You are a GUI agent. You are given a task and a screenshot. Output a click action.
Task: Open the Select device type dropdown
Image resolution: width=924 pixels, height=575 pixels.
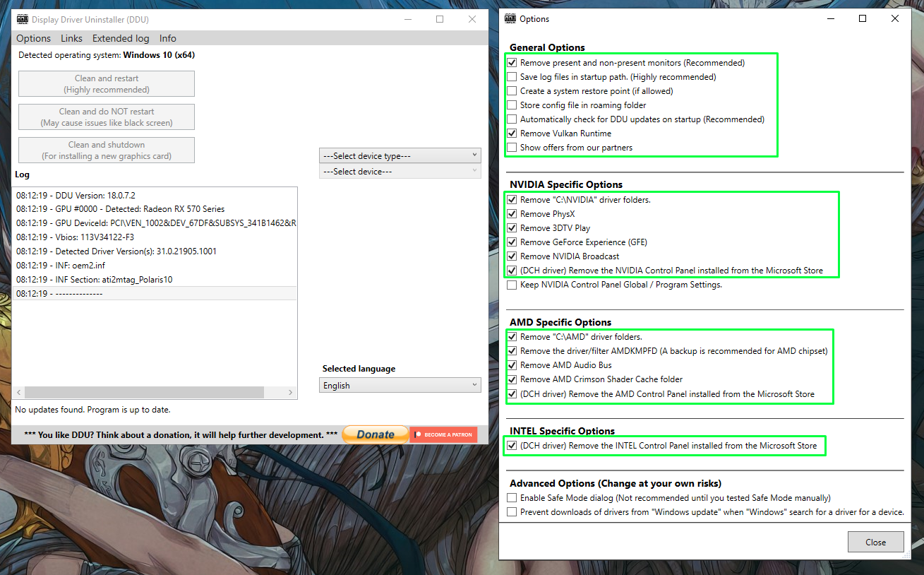[x=400, y=155]
